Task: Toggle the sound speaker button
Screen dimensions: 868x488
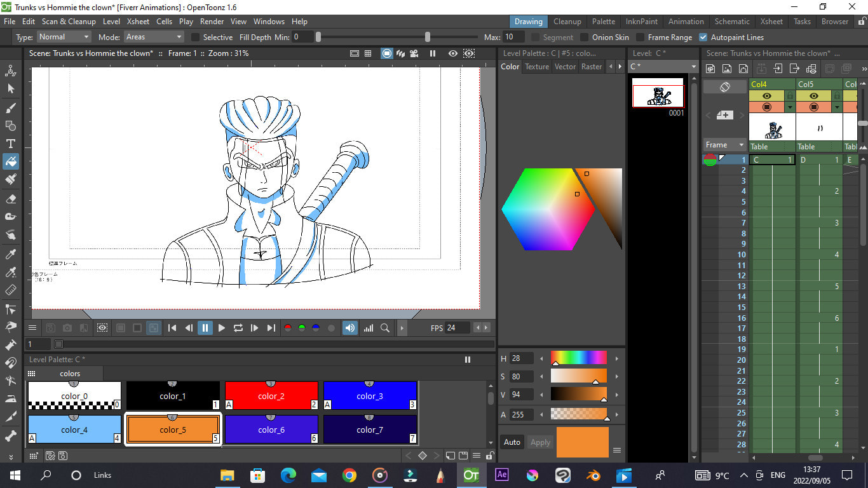Action: tap(350, 328)
